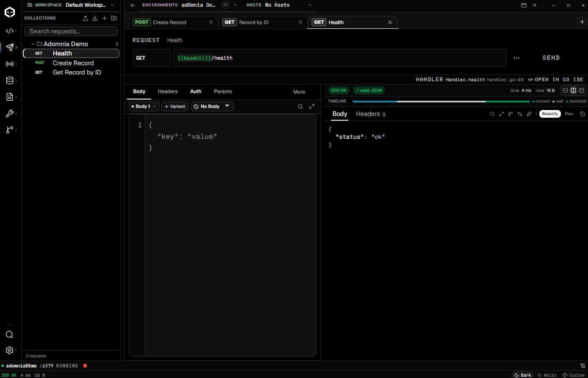Copy the response body to clipboard
588x378 pixels.
point(582,114)
